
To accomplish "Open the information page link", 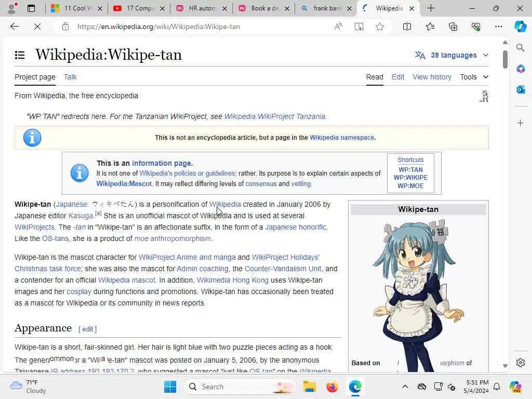I will (x=162, y=163).
